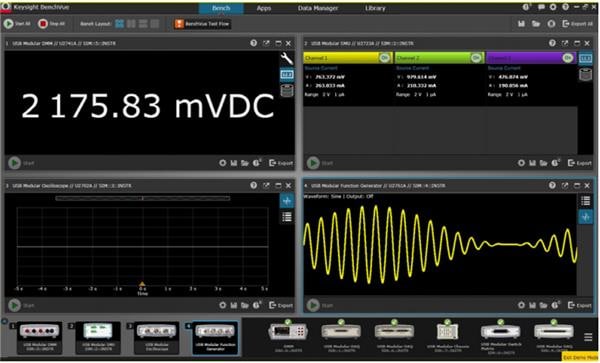Open the instrument tray hamburger menu
Image resolution: width=600 pixels, height=363 pixels.
[x=588, y=337]
